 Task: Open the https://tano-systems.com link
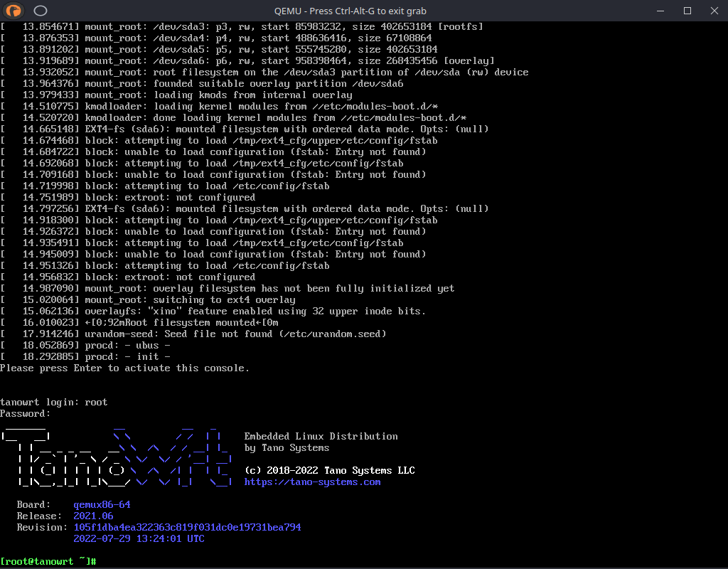(x=311, y=482)
